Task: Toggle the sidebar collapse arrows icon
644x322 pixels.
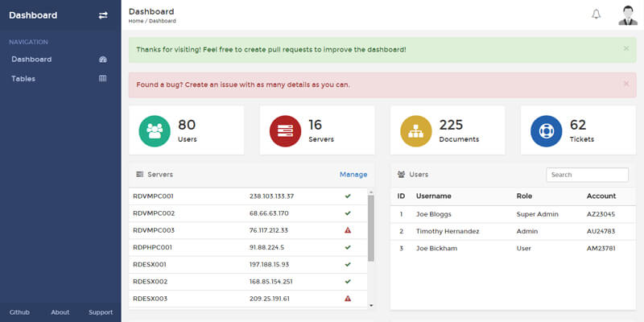Action: tap(102, 15)
